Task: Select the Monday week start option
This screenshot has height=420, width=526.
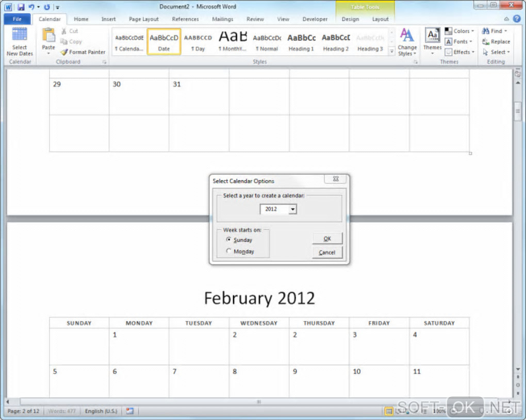Action: [240, 251]
